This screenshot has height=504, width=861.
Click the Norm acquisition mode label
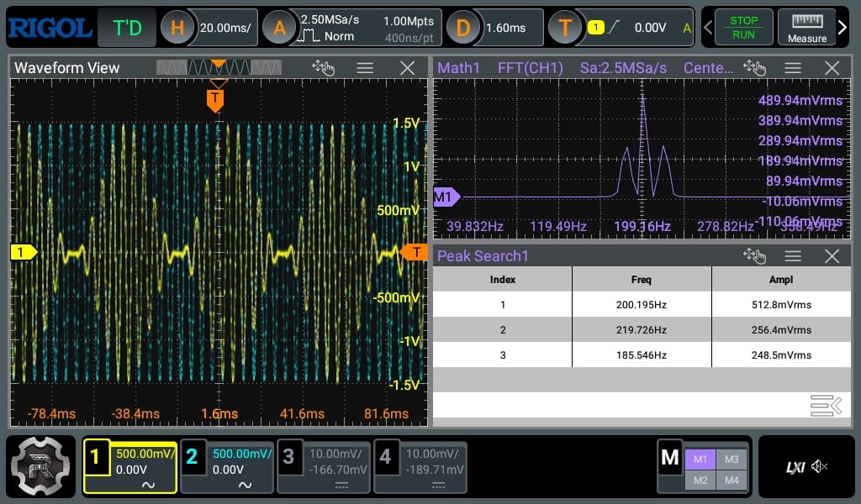pyautogui.click(x=339, y=37)
